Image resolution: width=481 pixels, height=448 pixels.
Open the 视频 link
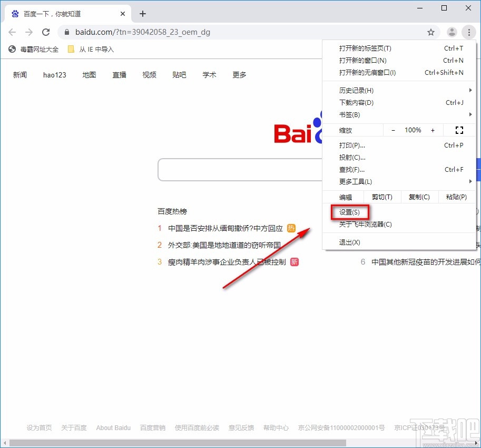point(150,75)
